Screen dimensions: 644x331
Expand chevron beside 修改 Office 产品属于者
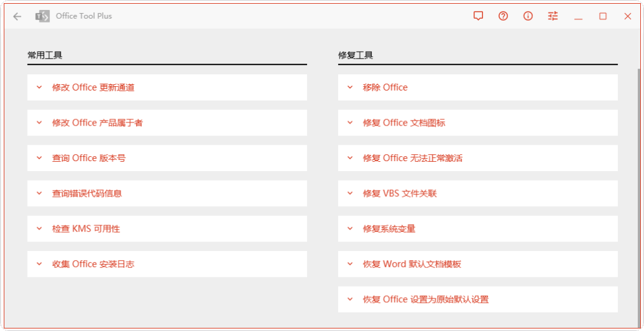[39, 122]
